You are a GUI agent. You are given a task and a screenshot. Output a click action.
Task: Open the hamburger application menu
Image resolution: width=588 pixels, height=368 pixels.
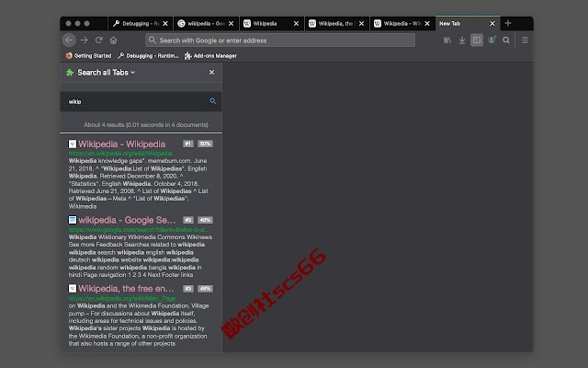point(525,40)
